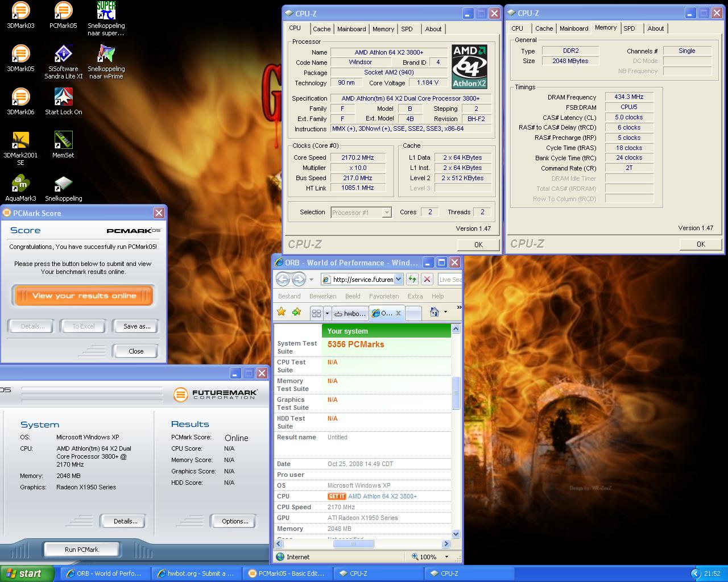Open the PCMark Options... button

[x=233, y=521]
